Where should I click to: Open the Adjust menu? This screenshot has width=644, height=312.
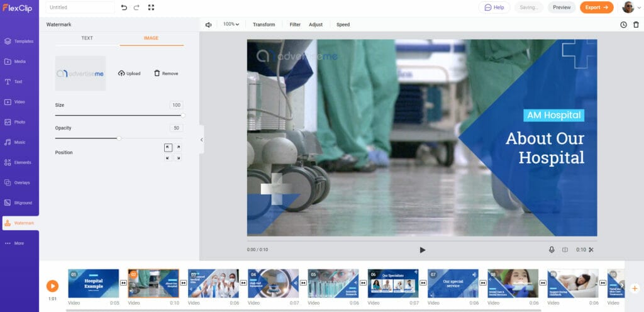(x=316, y=25)
